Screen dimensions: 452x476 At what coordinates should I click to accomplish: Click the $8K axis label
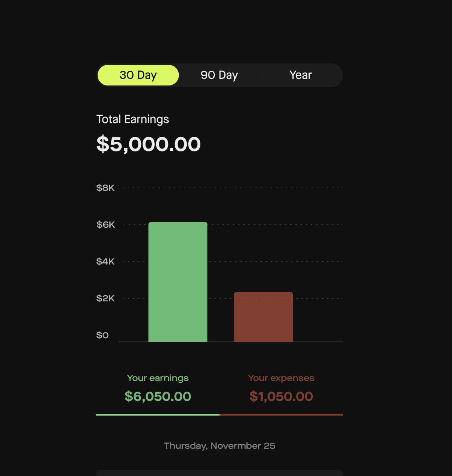click(105, 188)
